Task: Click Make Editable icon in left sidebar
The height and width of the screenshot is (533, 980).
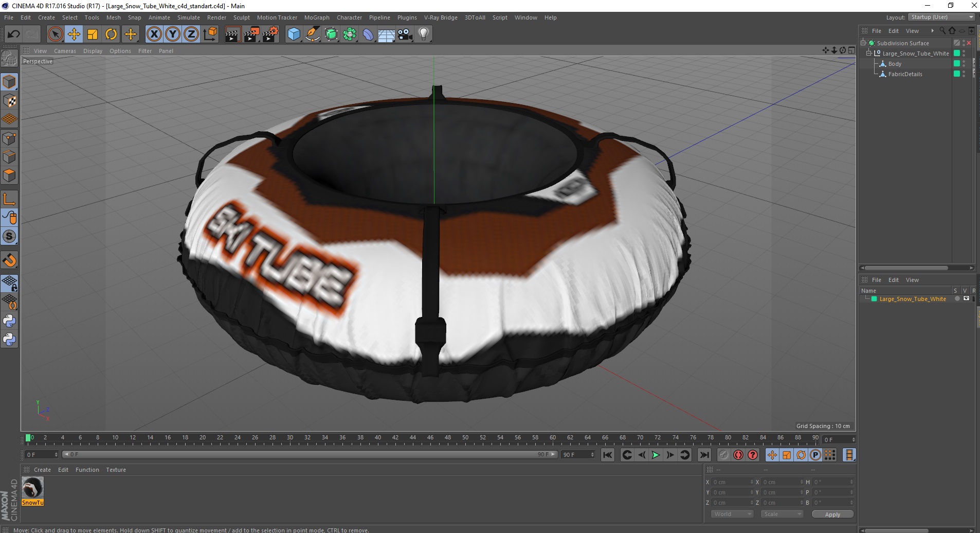Action: click(x=9, y=58)
